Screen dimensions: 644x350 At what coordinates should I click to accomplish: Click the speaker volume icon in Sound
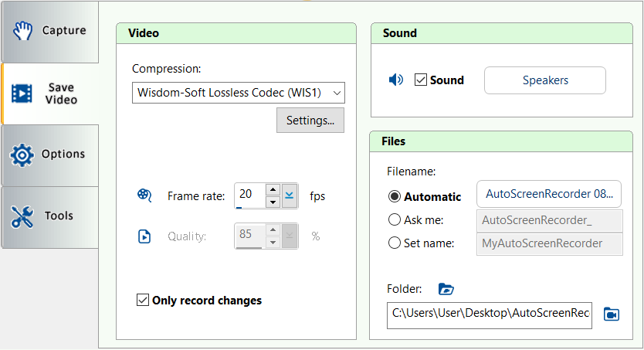tap(395, 80)
